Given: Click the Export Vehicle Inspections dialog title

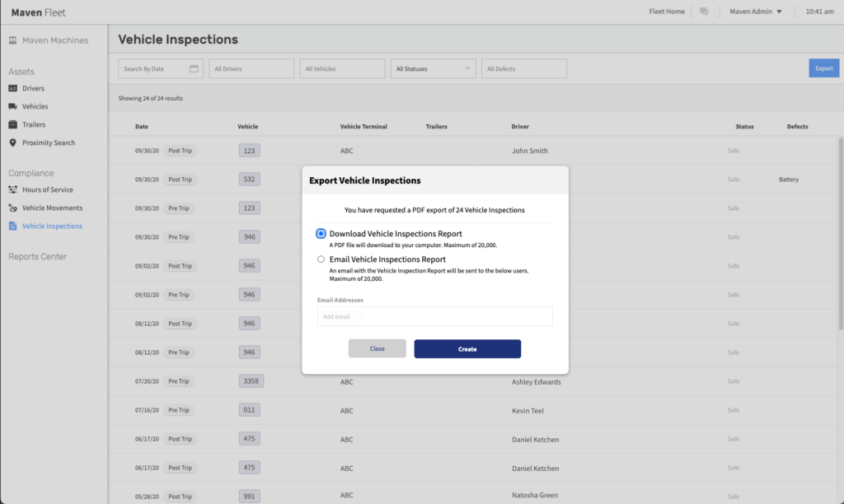Looking at the screenshot, I should click(365, 180).
